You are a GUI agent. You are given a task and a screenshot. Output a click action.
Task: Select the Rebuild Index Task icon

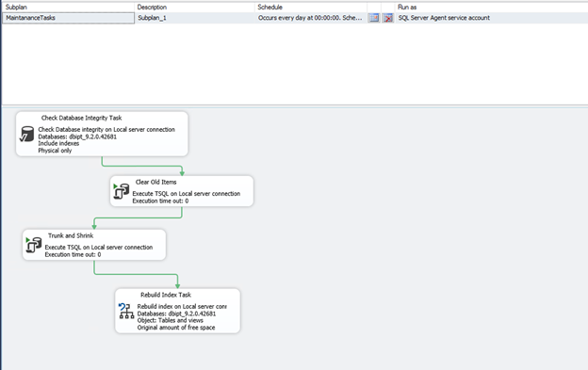[126, 311]
